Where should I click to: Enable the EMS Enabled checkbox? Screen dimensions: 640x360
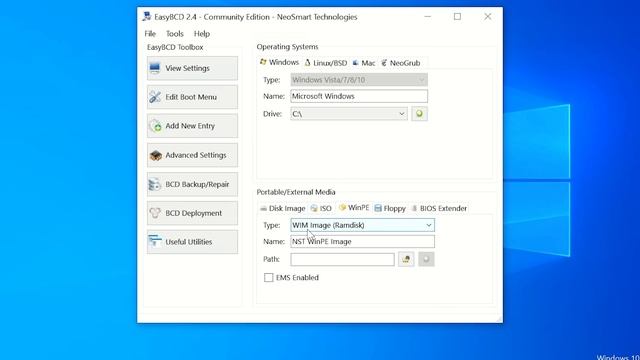269,278
